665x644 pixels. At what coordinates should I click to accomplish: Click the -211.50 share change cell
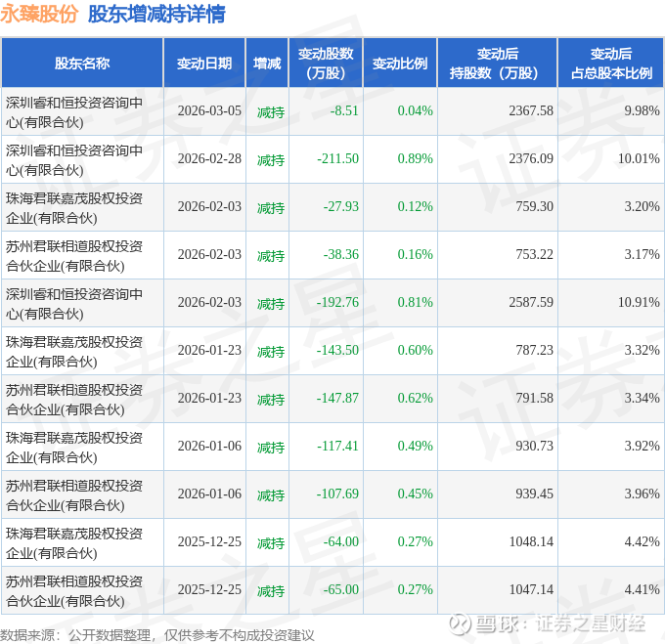coord(338,158)
